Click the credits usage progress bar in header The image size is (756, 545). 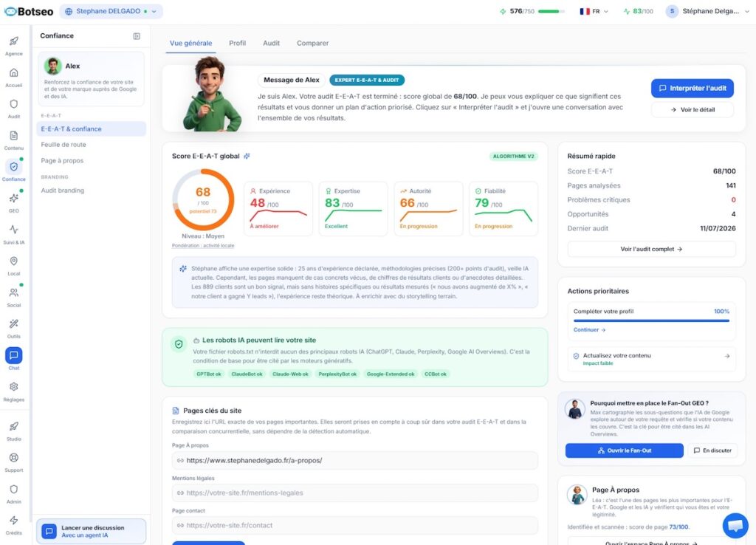coord(551,11)
